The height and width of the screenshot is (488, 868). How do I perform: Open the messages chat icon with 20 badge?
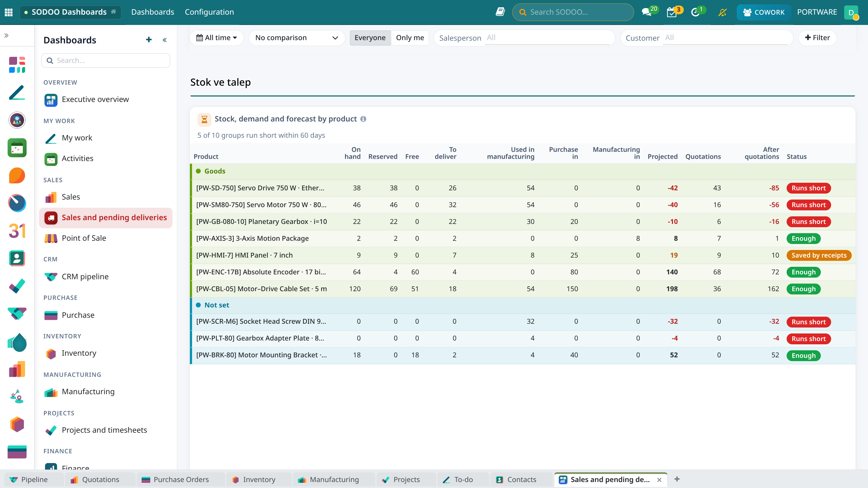click(x=647, y=12)
